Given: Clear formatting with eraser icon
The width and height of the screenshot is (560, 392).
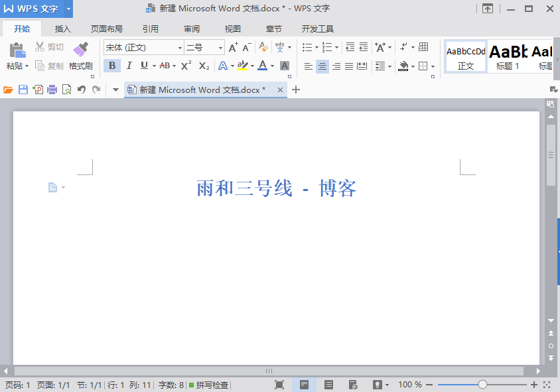Looking at the screenshot, I should click(263, 47).
